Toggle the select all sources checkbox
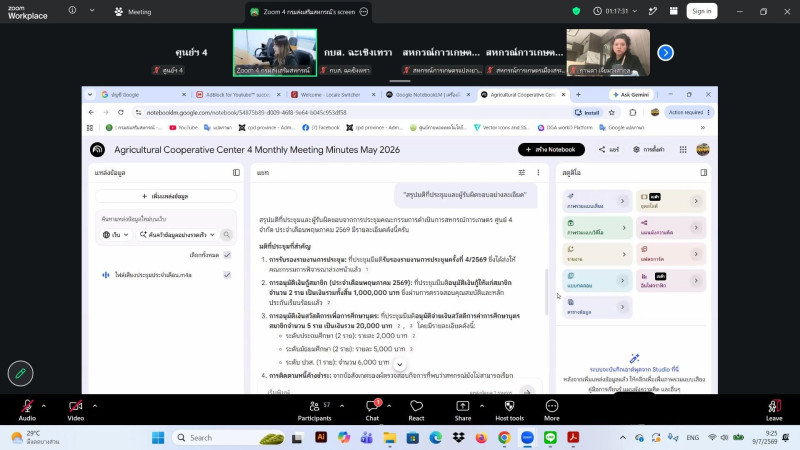Viewport: 800px width, 450px height. click(227, 255)
